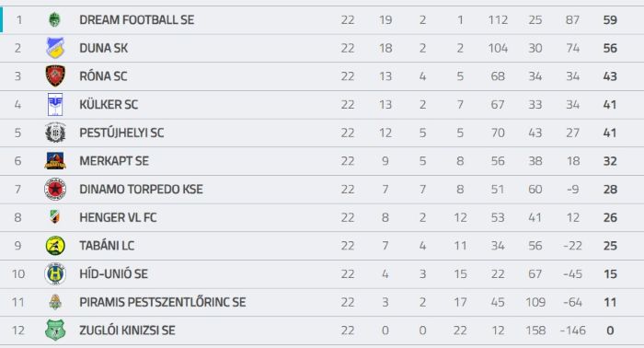The width and height of the screenshot is (644, 348).
Task: Select the PIRAMIS PESTSZENTLŐRINC SE name
Action: tap(163, 302)
